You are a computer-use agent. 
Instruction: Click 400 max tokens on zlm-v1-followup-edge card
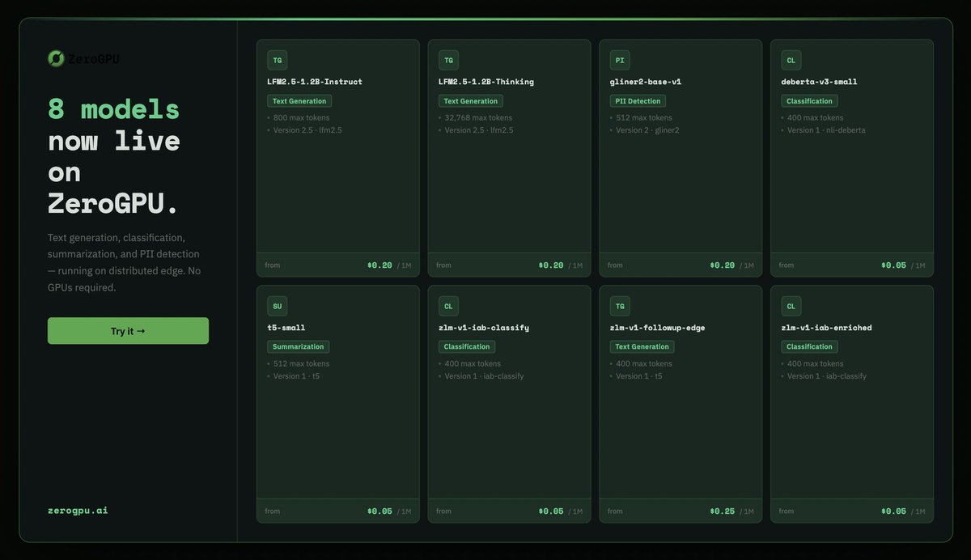pyautogui.click(x=644, y=363)
